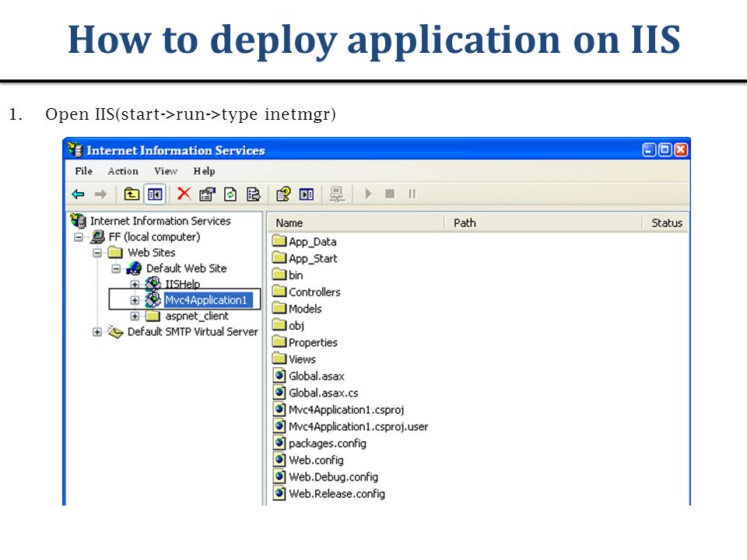Expand the aspnet_client node
747x560 pixels.
tap(135, 317)
